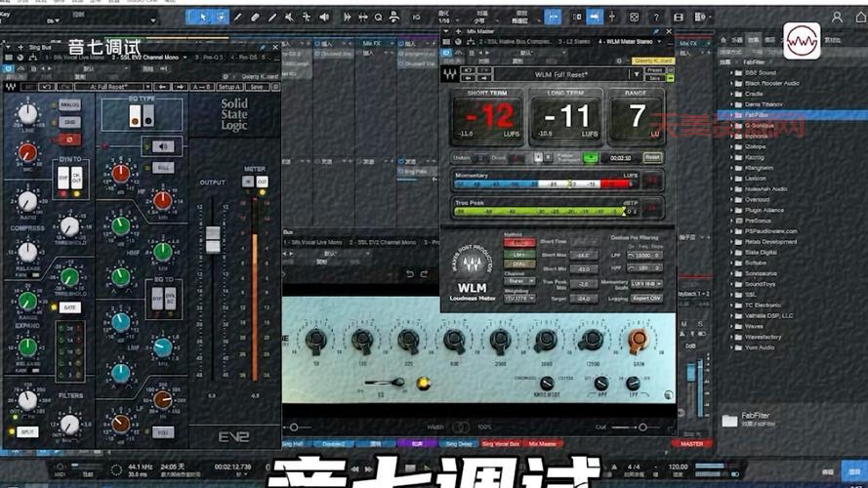This screenshot has width=868, height=488.
Task: Toggle the SPLIT button in SSL filters
Action: click(27, 431)
